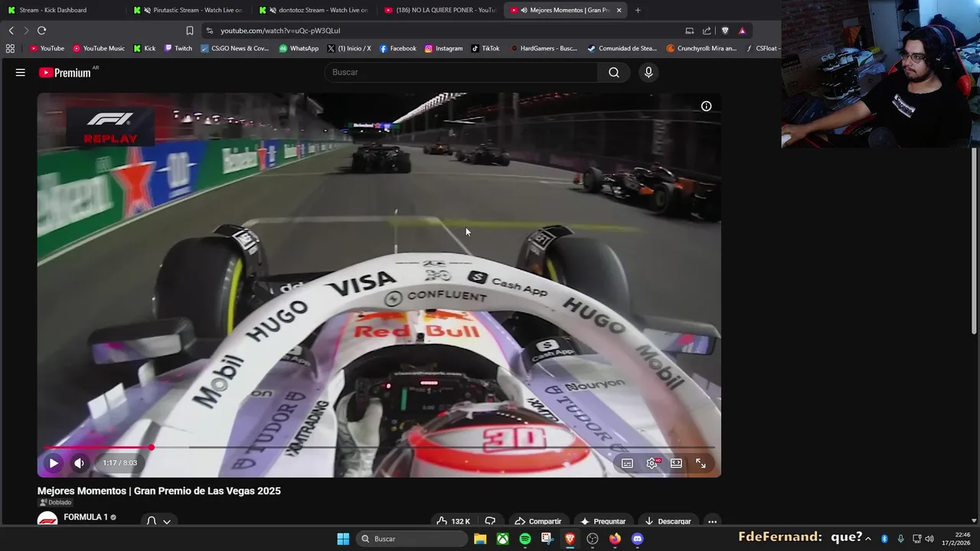This screenshot has width=980, height=551.
Task: Mute the video volume speaker icon
Action: (x=79, y=463)
